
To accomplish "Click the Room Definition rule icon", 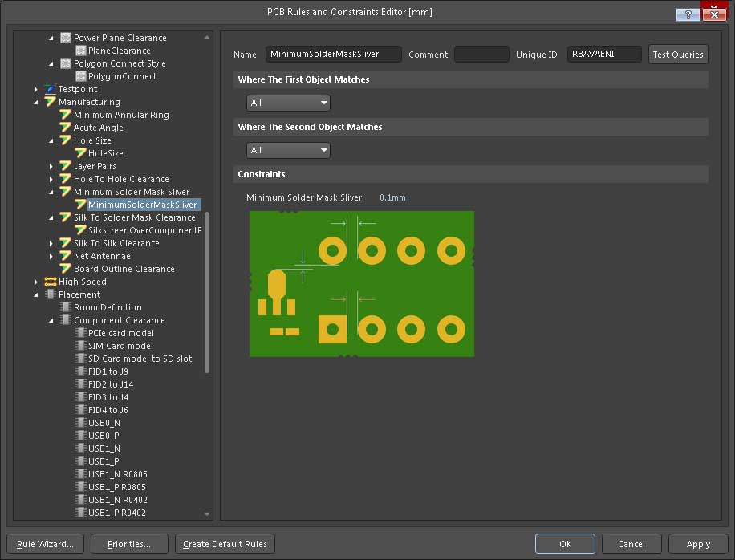I will tap(66, 307).
